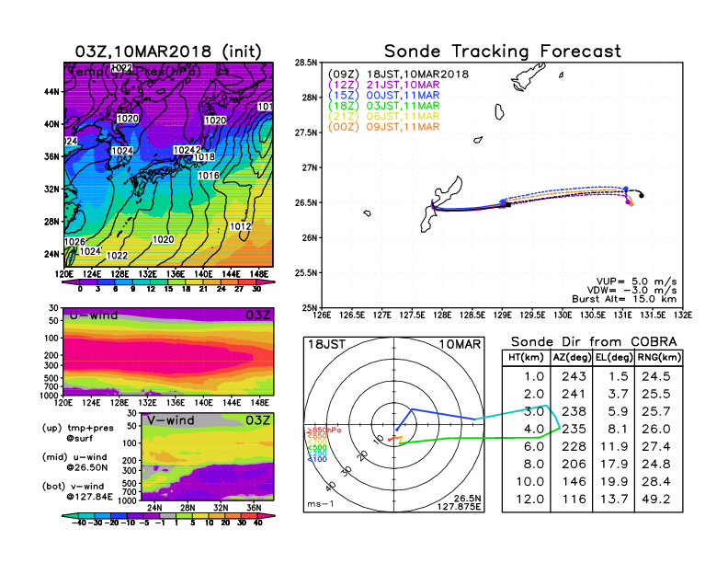Click the "1012" isobar label on map
The height and width of the screenshot is (563, 728).
point(241,226)
